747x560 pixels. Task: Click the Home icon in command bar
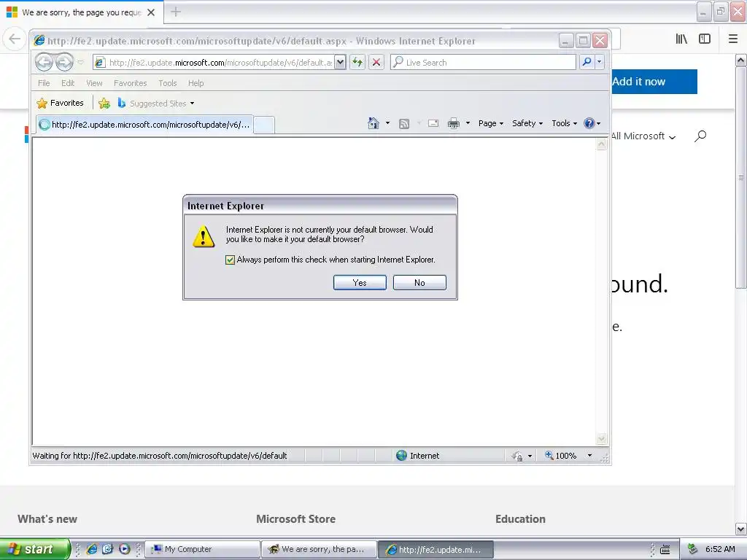373,123
